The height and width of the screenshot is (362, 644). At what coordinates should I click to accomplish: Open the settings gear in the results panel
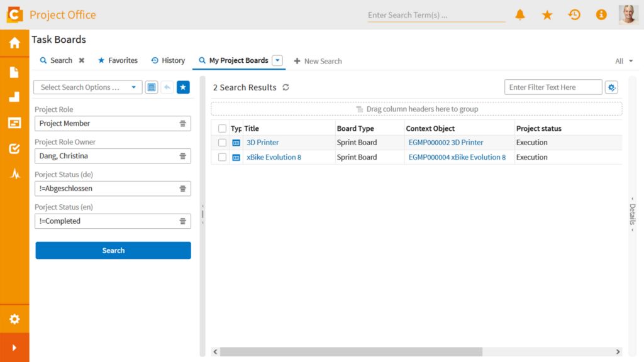point(611,87)
